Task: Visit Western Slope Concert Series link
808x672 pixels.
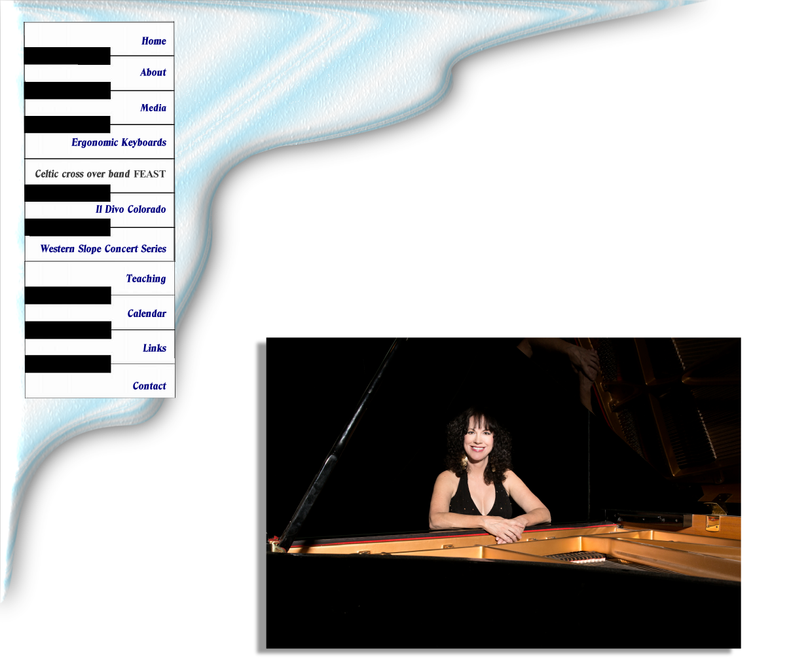Action: pos(103,249)
